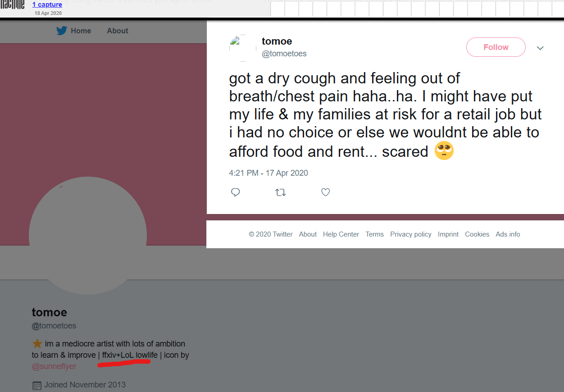Click the retweet arrows icon
The height and width of the screenshot is (392, 564).
coord(280,192)
